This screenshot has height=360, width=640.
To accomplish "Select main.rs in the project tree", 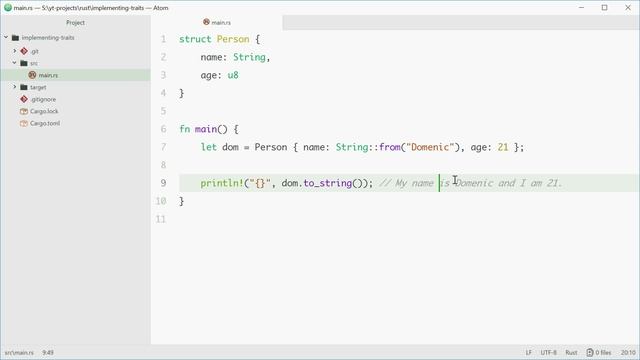I will [76, 75].
